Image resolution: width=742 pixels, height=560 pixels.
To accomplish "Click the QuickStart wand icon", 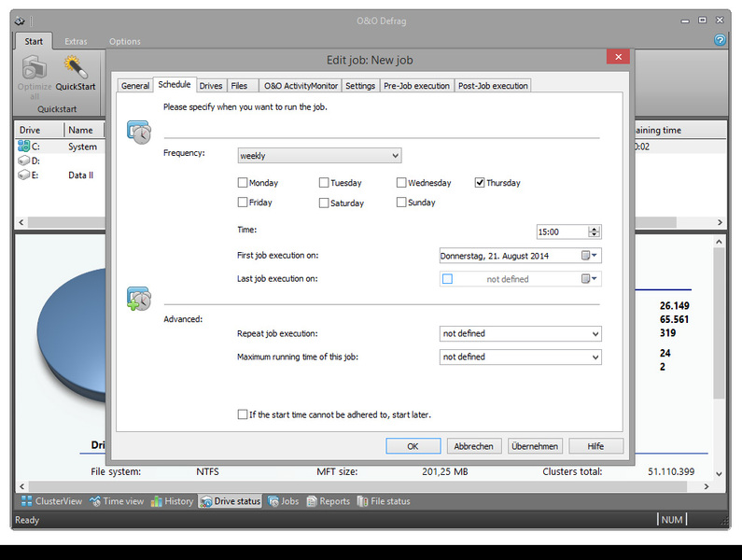I will (76, 67).
